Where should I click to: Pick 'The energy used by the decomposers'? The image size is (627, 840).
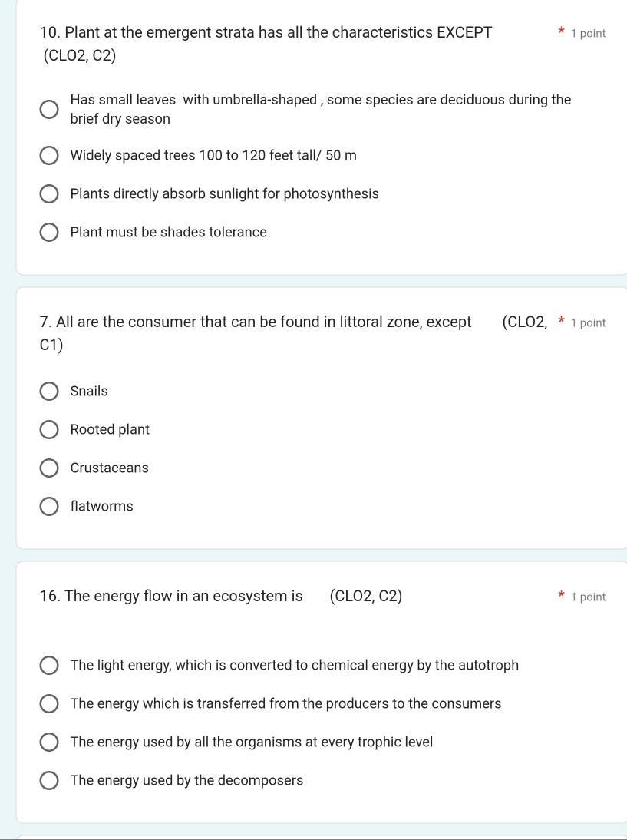point(48,781)
